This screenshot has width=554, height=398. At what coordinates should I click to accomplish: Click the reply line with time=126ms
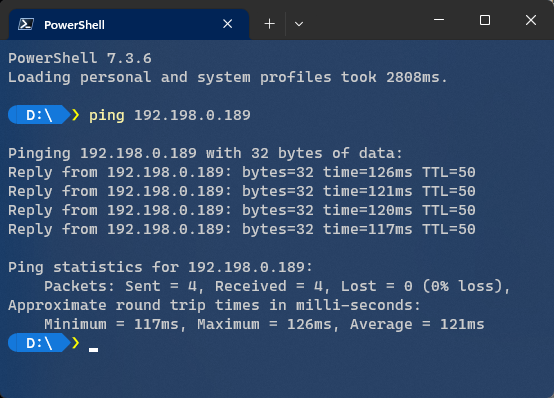(242, 173)
